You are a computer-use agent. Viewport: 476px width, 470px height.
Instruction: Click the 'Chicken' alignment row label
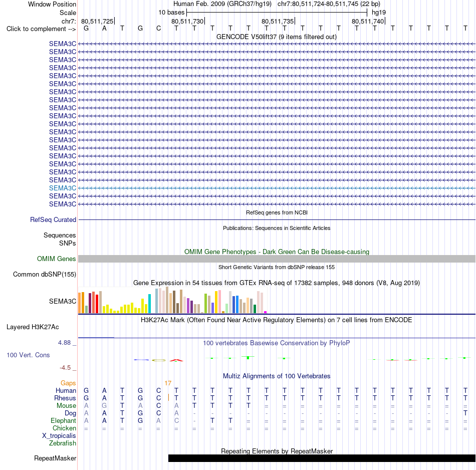64,428
